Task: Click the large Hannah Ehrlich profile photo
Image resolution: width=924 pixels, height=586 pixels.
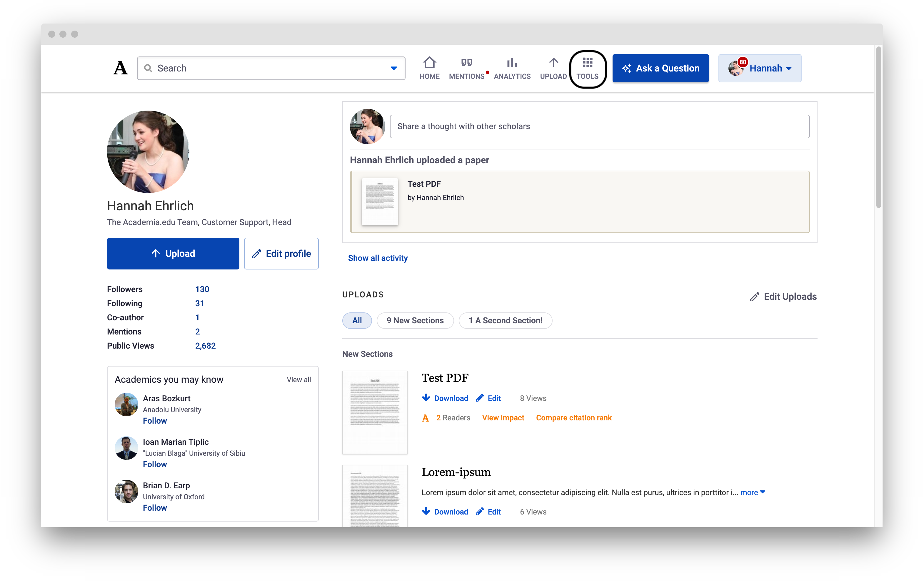Action: 148,152
